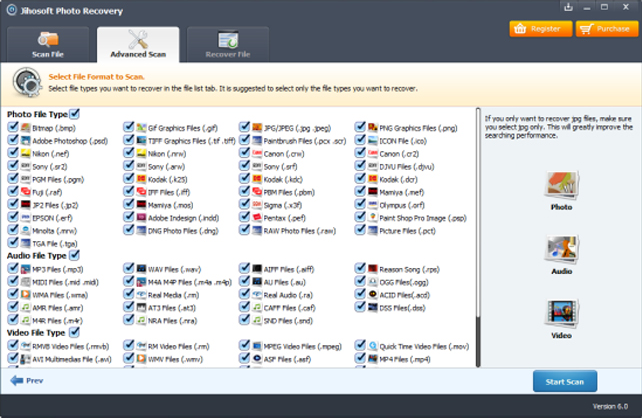642x418 pixels.
Task: Click the Photo category icon in right panel
Action: point(561,185)
